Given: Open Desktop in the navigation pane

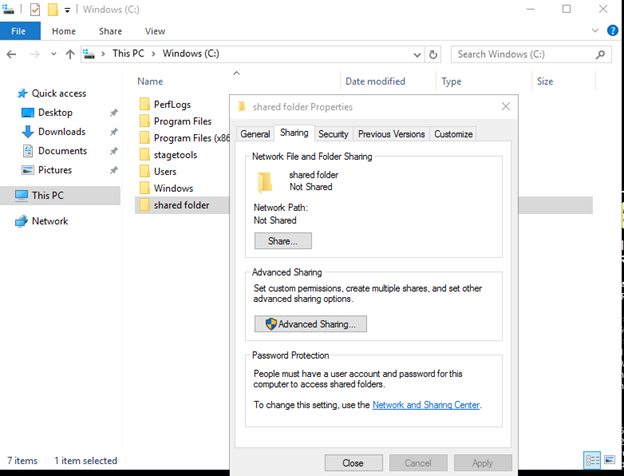Looking at the screenshot, I should point(55,113).
